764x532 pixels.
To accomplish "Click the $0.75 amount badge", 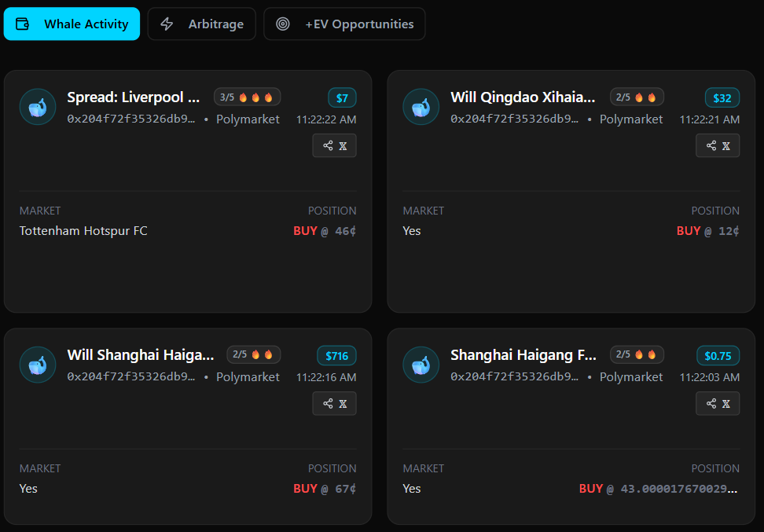I will click(718, 355).
